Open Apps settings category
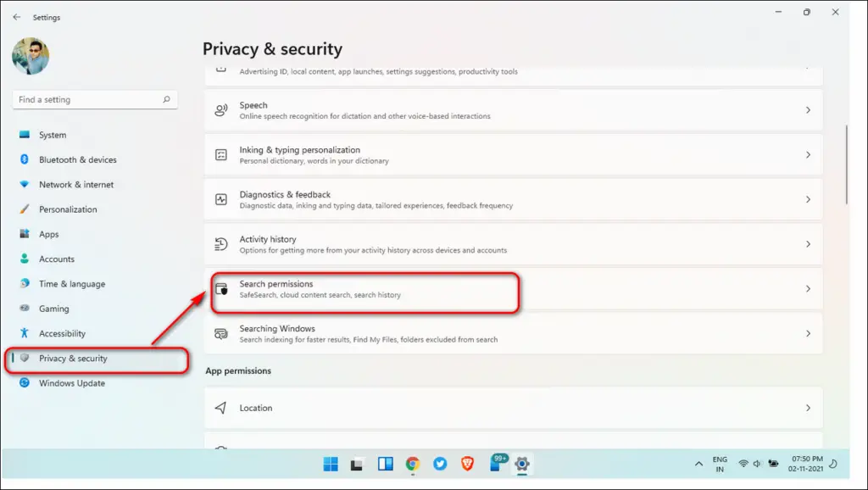868x490 pixels. (x=95, y=234)
